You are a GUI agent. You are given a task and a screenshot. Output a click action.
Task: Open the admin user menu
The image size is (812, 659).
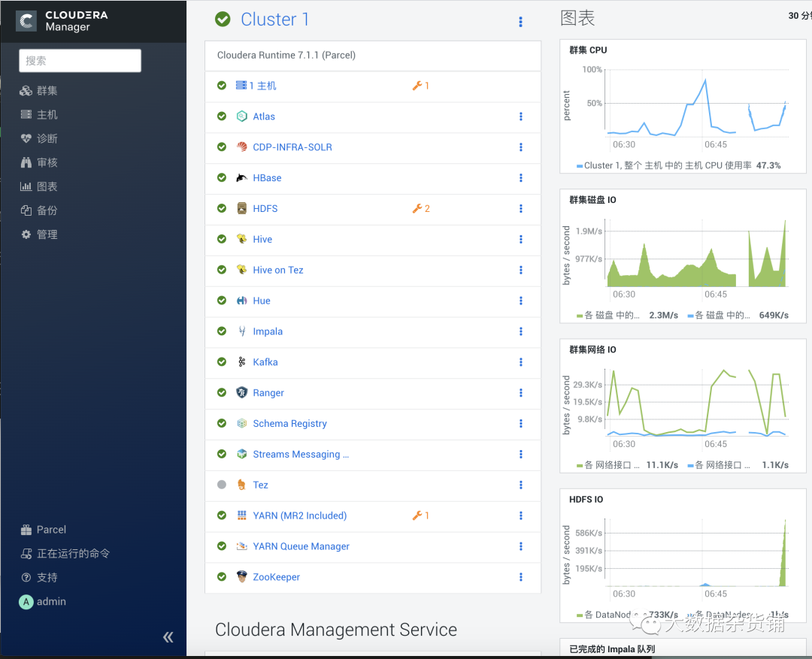pyautogui.click(x=43, y=602)
